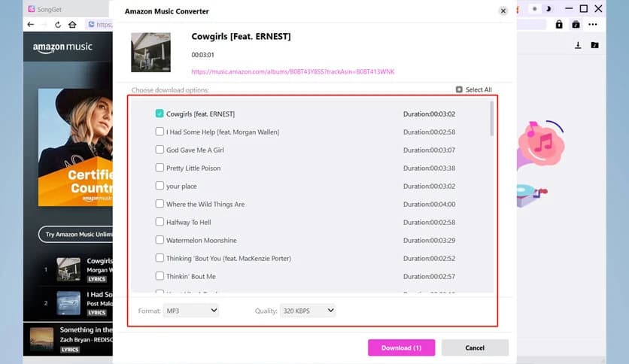Image resolution: width=629 pixels, height=364 pixels.
Task: Click LYRICS badge in the bottom player
Action: pyautogui.click(x=70, y=350)
